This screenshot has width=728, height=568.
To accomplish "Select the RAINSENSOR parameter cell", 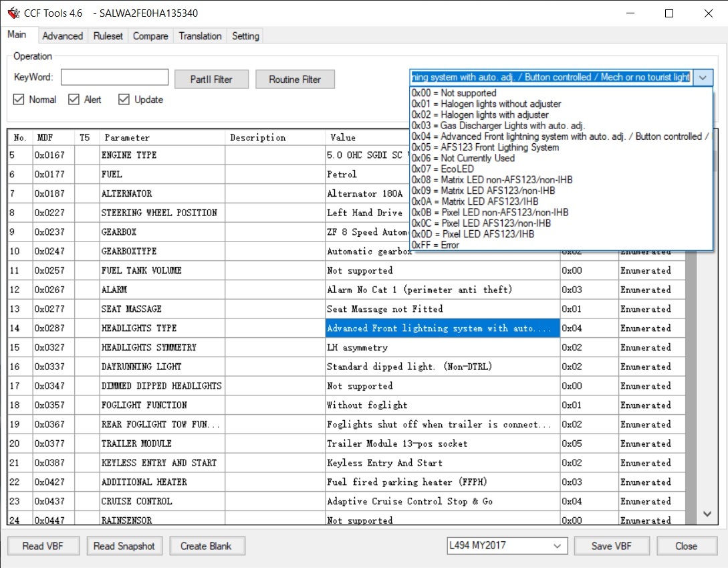I will point(162,519).
